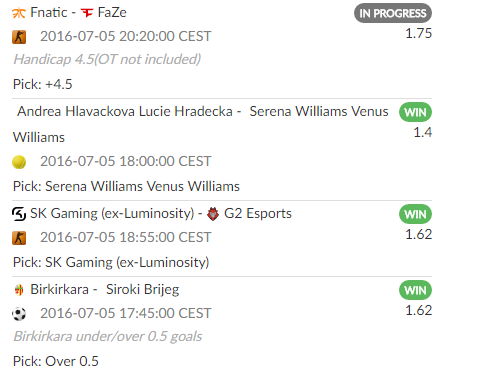Click the WIN badge for Birkirkara match

click(x=415, y=290)
